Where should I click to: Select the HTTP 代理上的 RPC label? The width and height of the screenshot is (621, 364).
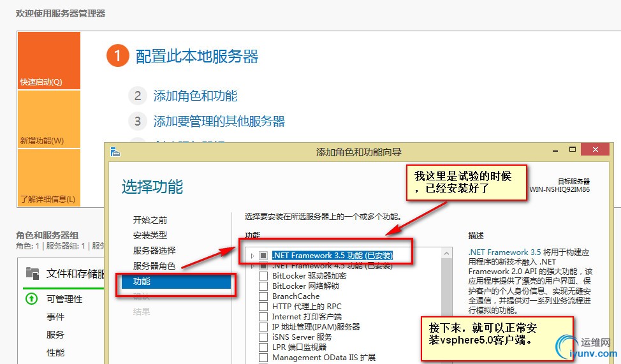(x=307, y=306)
